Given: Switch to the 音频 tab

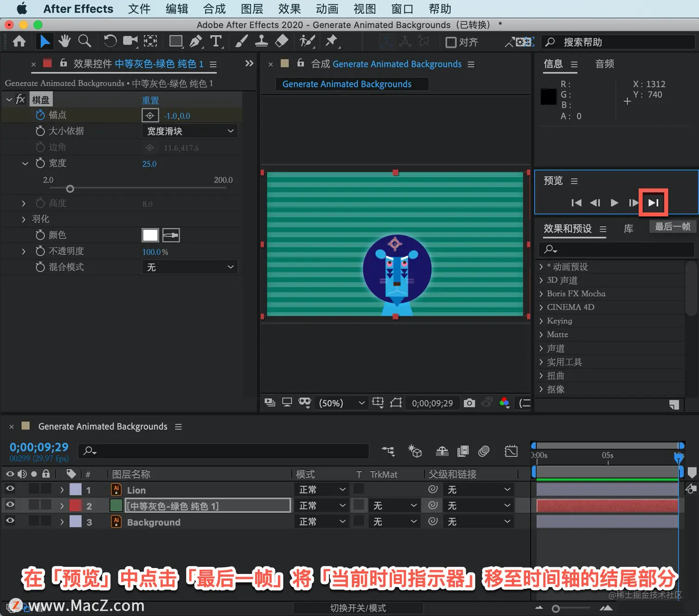Looking at the screenshot, I should tap(605, 64).
